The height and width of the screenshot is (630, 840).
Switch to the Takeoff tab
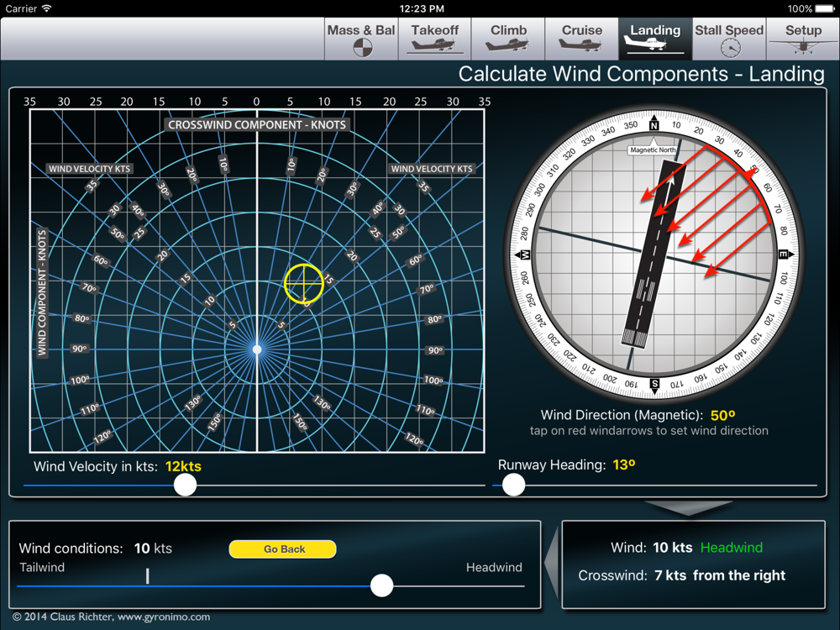[x=434, y=39]
